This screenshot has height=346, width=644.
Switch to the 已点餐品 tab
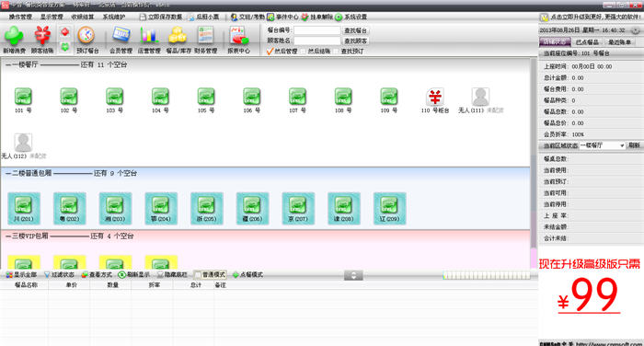(x=587, y=42)
